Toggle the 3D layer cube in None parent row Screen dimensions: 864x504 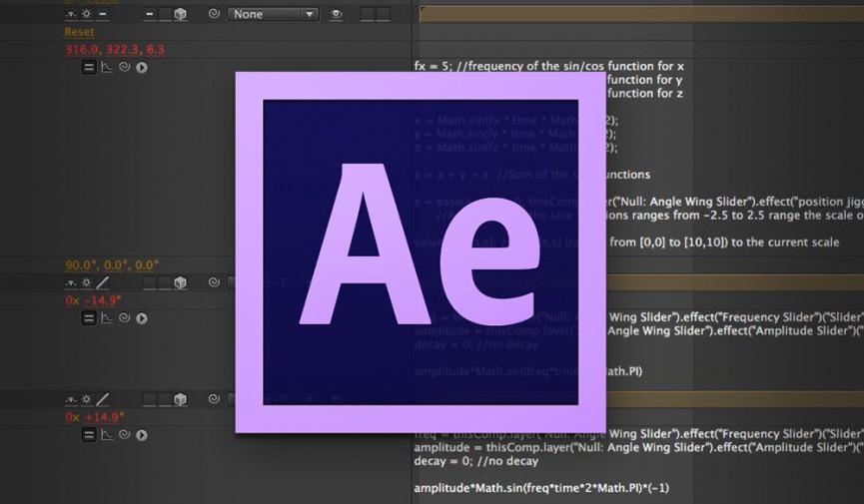click(180, 14)
